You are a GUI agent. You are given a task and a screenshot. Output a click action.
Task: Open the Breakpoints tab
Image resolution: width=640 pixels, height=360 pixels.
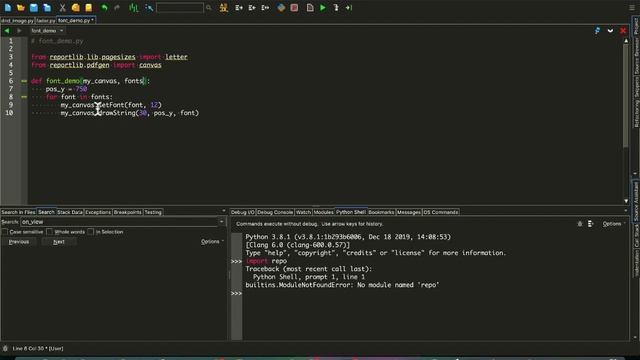(x=127, y=212)
